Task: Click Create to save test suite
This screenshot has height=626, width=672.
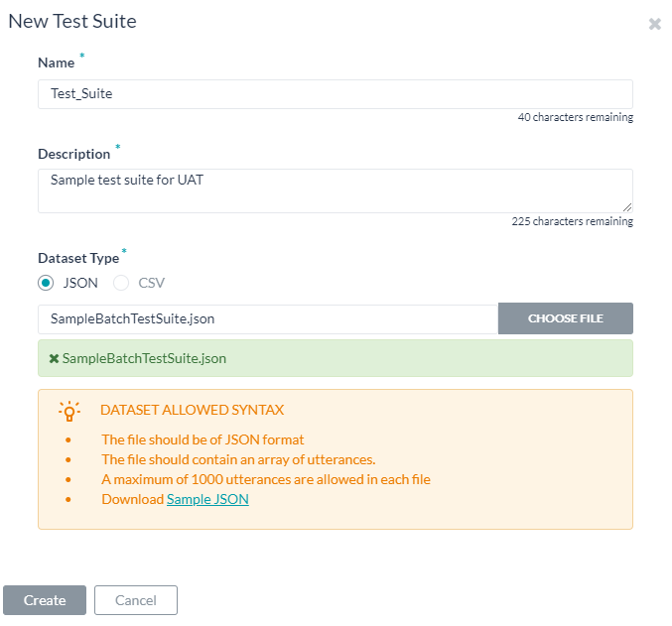Action: coord(45,600)
